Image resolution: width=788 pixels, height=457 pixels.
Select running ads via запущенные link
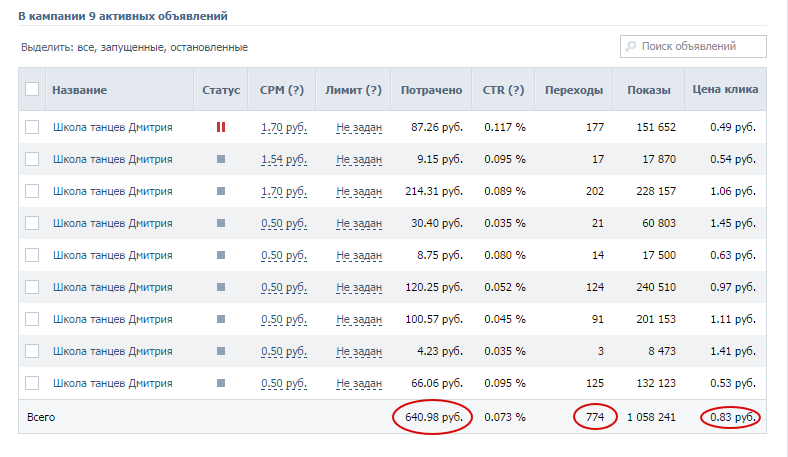click(132, 47)
